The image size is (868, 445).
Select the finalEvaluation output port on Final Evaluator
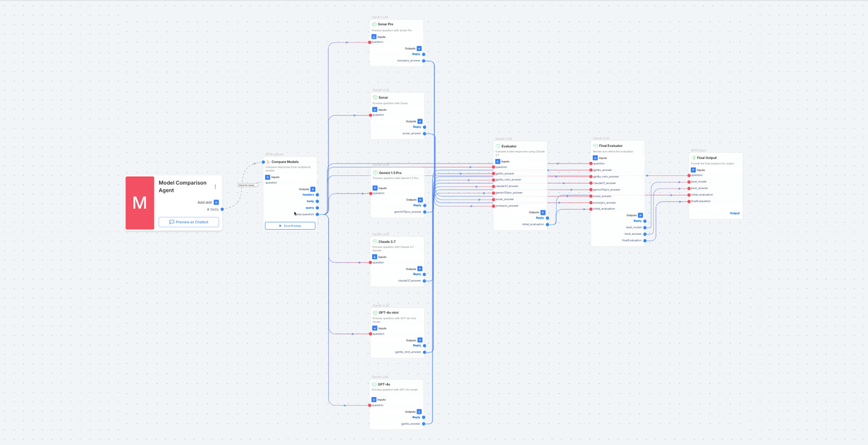click(x=645, y=240)
